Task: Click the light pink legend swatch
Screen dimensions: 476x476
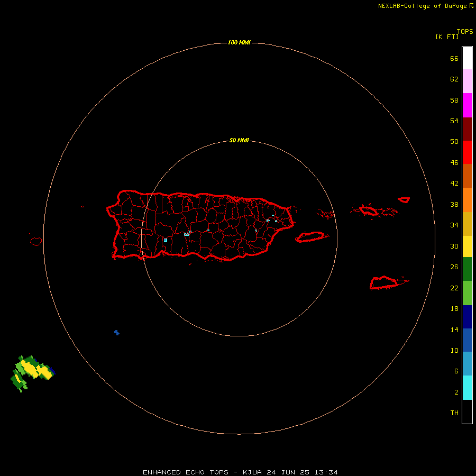Action: pos(467,81)
